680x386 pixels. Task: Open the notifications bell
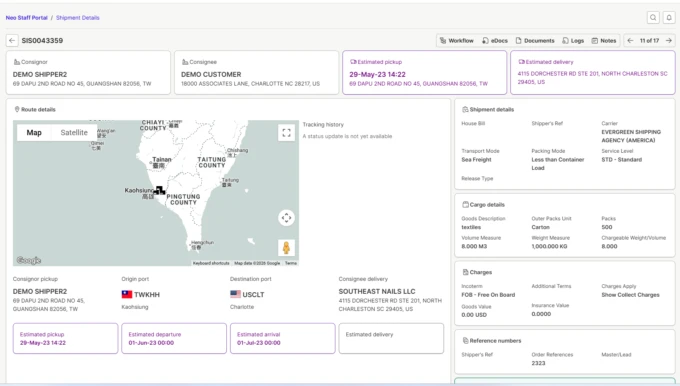[669, 18]
